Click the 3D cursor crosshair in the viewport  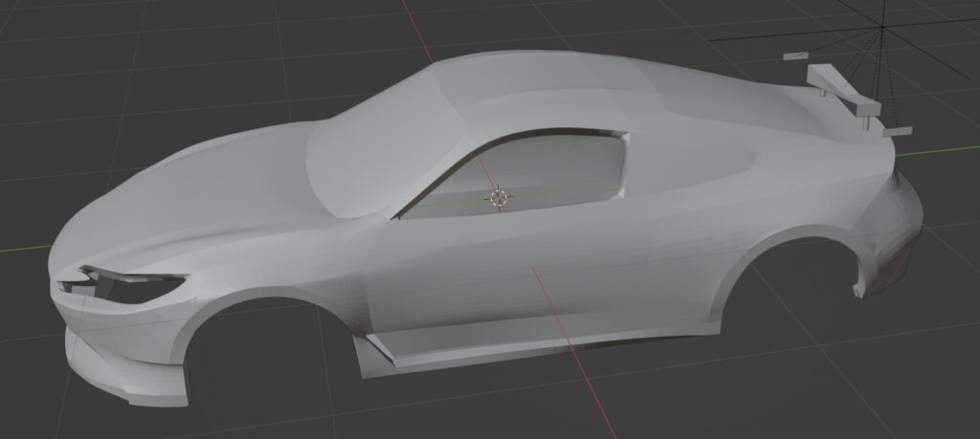498,198
